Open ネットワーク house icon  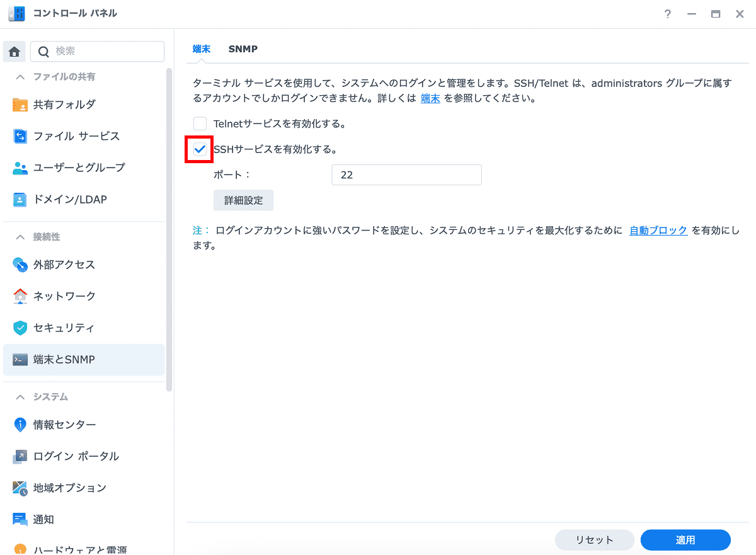[20, 296]
